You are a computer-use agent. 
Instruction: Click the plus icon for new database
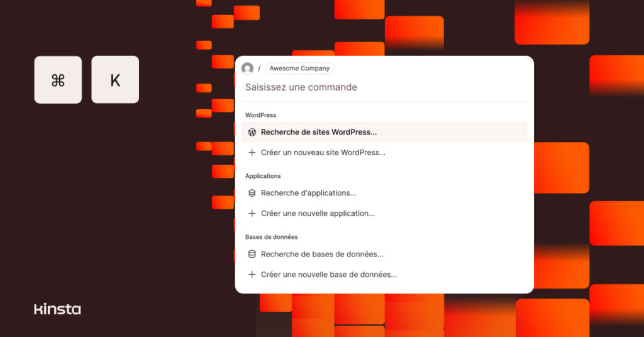252,274
